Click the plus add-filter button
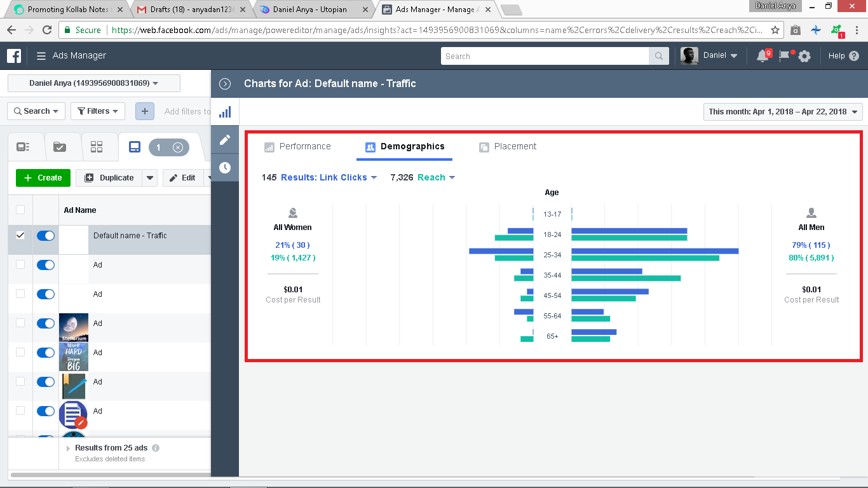This screenshot has height=488, width=868. click(145, 111)
